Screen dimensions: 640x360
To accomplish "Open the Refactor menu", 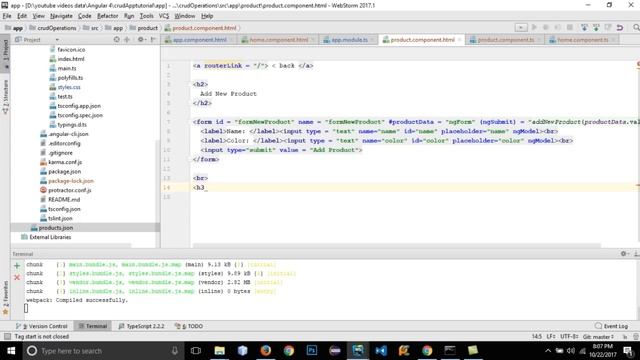I will click(107, 16).
